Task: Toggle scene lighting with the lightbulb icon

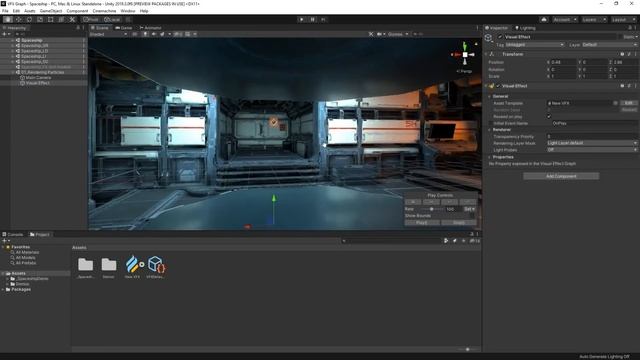Action: click(x=145, y=34)
